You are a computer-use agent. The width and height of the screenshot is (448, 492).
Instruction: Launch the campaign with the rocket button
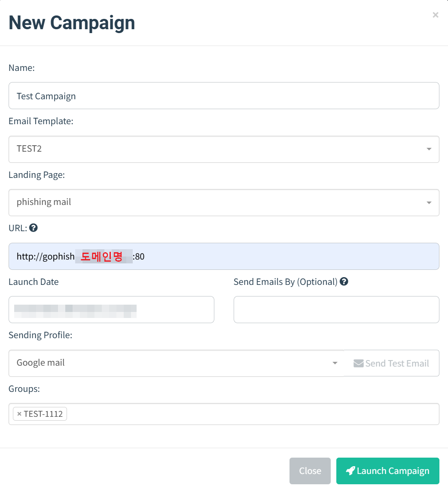coord(387,471)
